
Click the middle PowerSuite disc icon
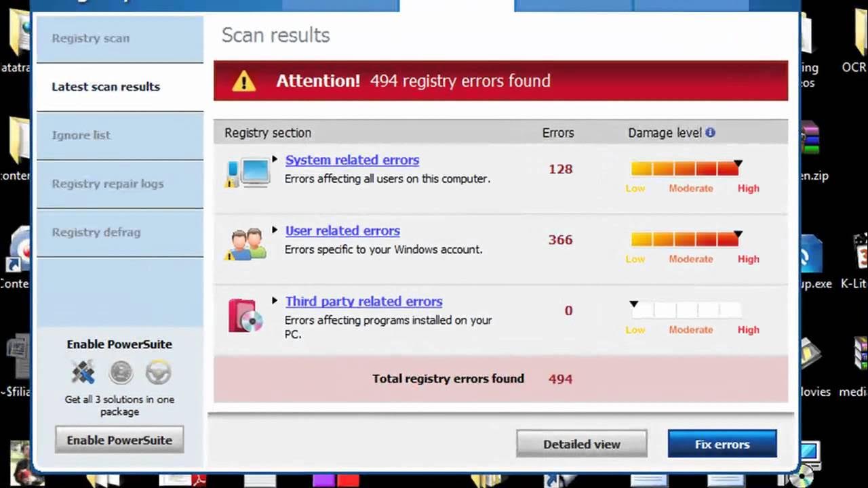pyautogui.click(x=121, y=371)
